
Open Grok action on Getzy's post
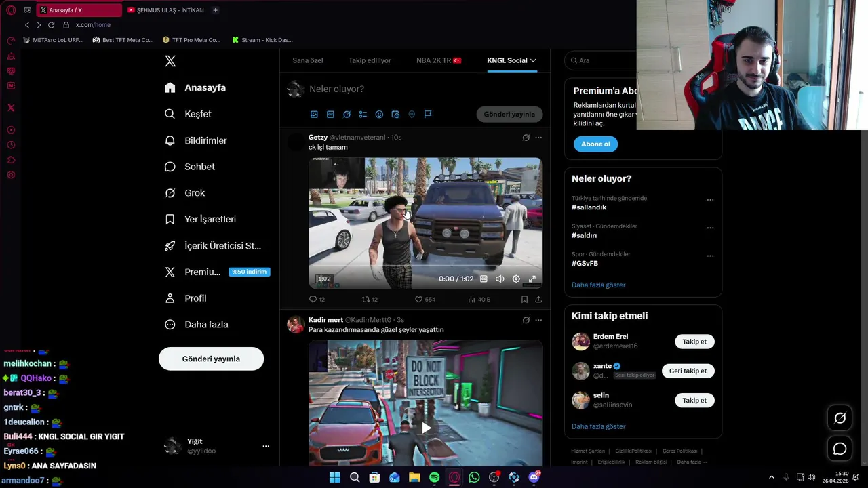(526, 138)
